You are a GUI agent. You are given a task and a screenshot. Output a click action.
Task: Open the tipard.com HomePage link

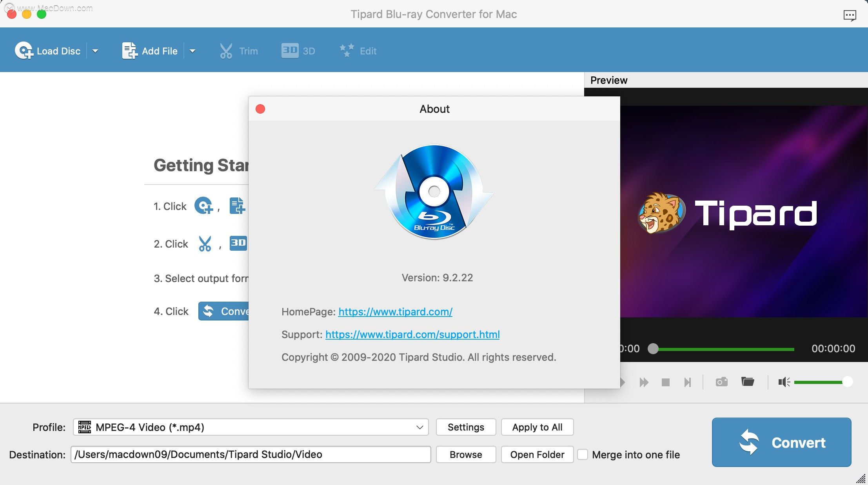click(x=395, y=312)
